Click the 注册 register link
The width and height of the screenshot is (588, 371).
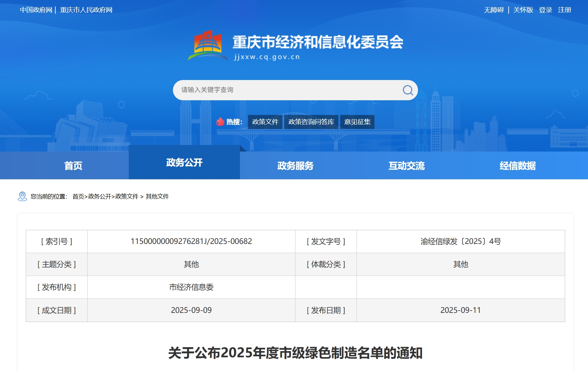(564, 10)
